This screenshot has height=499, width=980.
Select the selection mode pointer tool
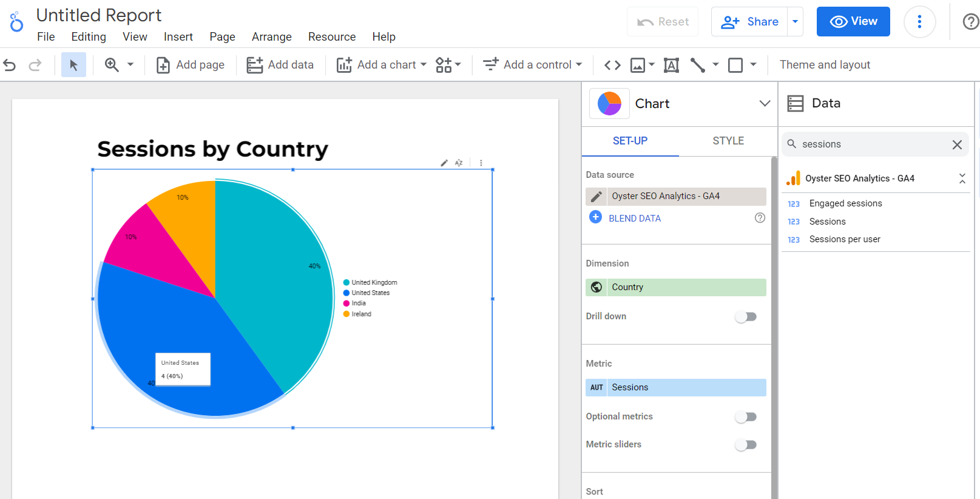click(x=73, y=65)
